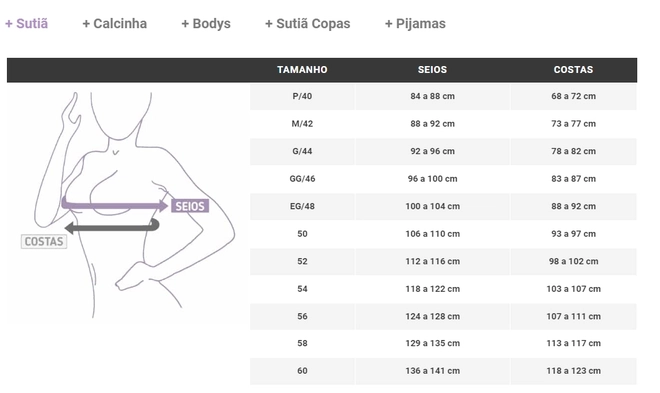
Task: Switch to the + Calcinha tab
Action: point(114,24)
